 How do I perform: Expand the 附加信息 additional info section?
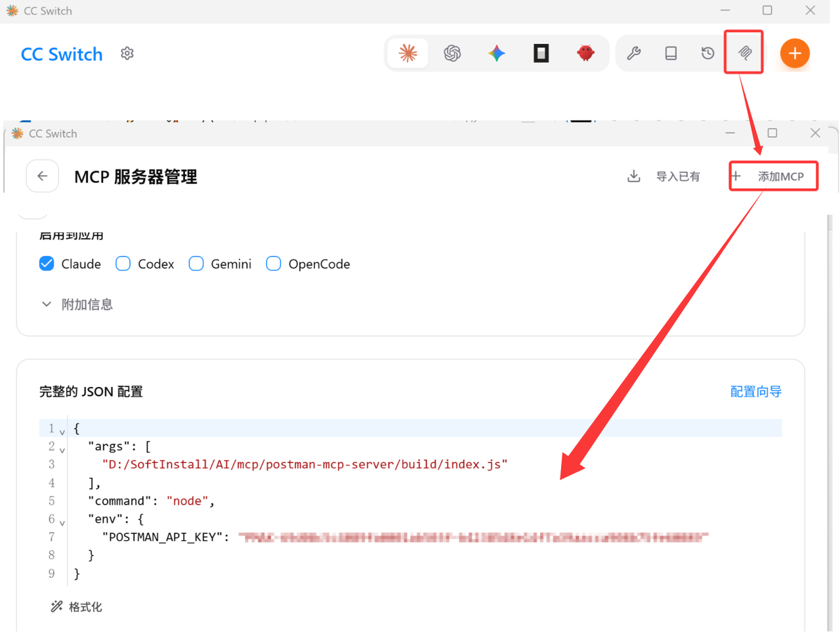click(77, 304)
